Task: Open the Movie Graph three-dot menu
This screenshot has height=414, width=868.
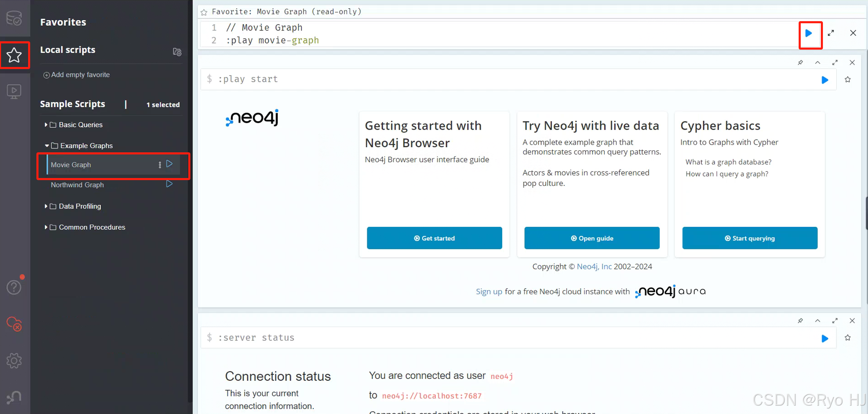Action: pyautogui.click(x=160, y=165)
